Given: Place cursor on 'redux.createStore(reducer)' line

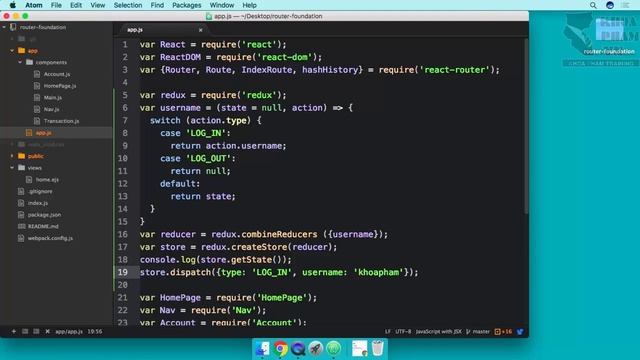Looking at the screenshot, I should click(x=238, y=247).
